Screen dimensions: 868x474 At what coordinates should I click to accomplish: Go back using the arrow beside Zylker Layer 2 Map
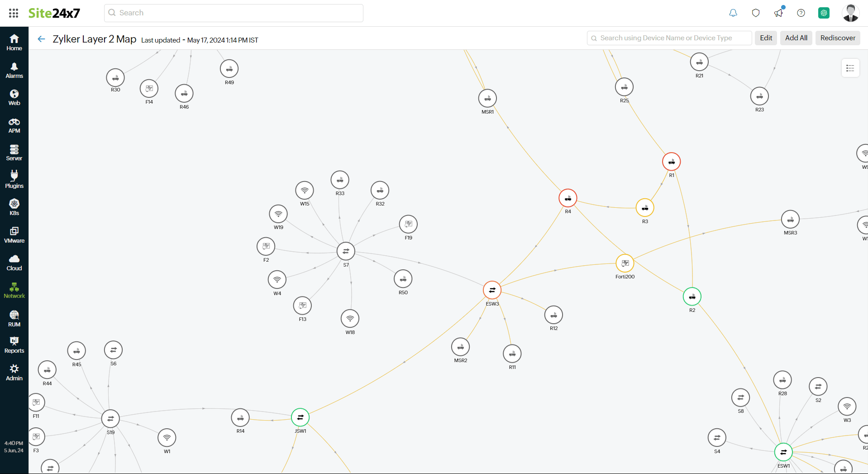click(x=41, y=39)
